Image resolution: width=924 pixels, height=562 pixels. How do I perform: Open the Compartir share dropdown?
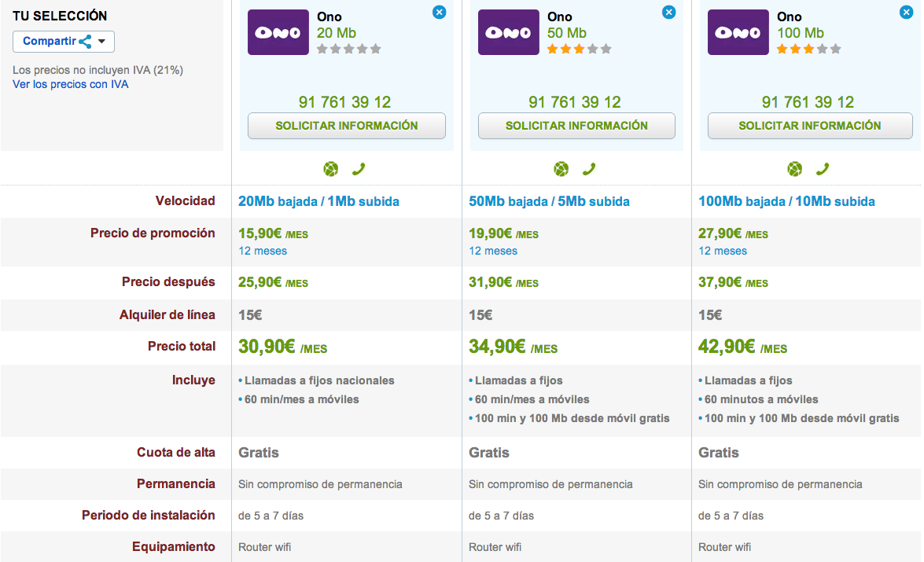pos(64,41)
